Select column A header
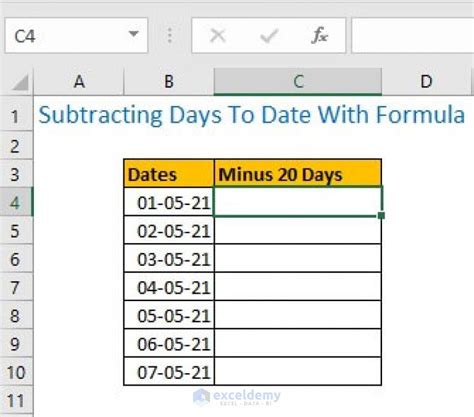The height and width of the screenshot is (417, 474). coord(79,82)
